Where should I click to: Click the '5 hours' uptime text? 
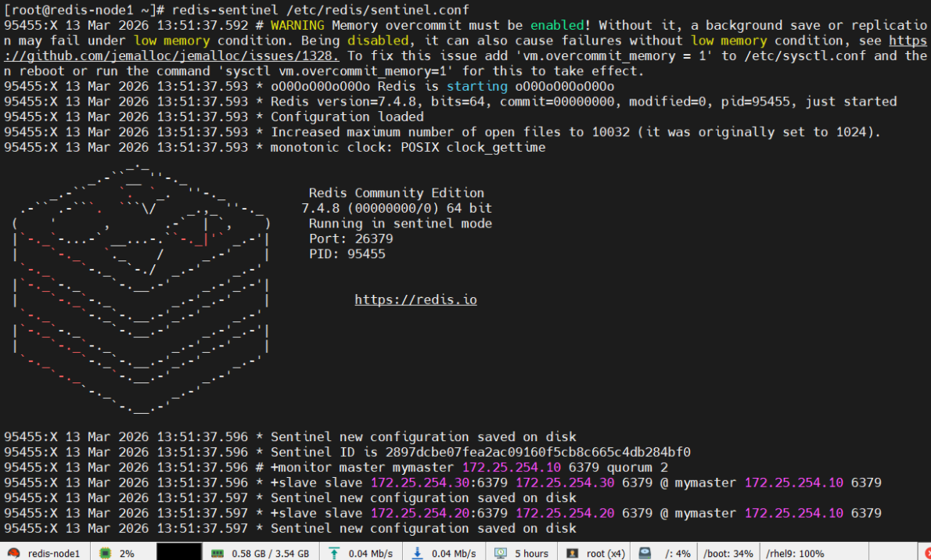[531, 554]
